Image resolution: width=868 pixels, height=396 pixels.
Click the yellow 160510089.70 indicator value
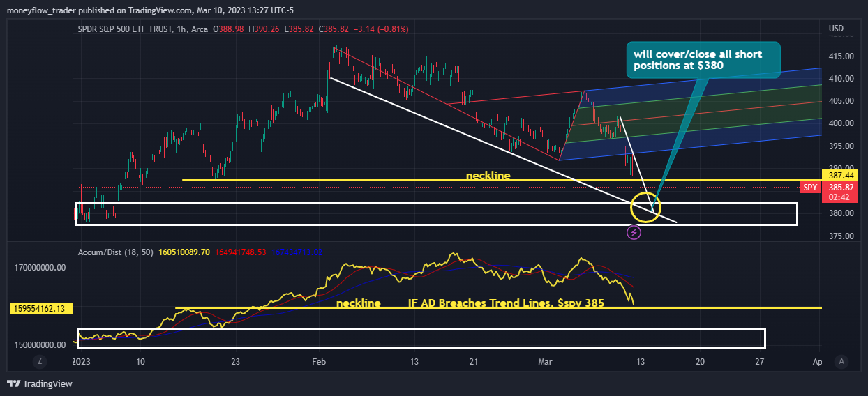[x=185, y=252]
